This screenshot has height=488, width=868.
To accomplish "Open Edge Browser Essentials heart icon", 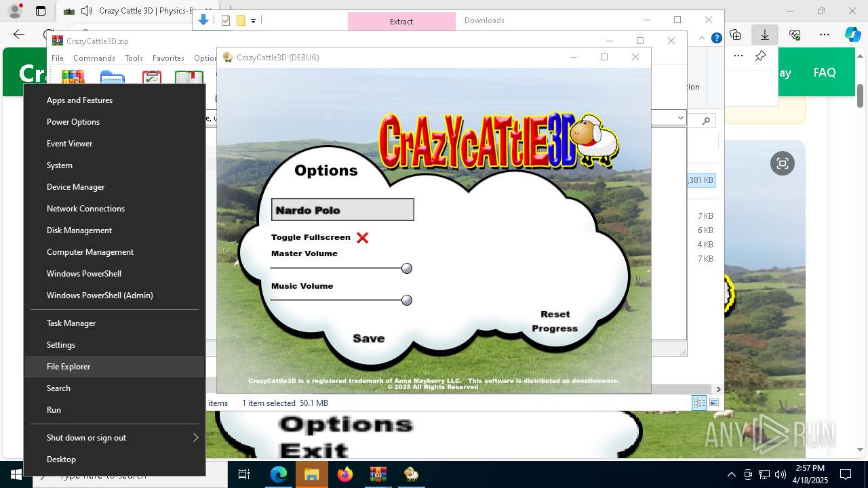I will point(795,35).
